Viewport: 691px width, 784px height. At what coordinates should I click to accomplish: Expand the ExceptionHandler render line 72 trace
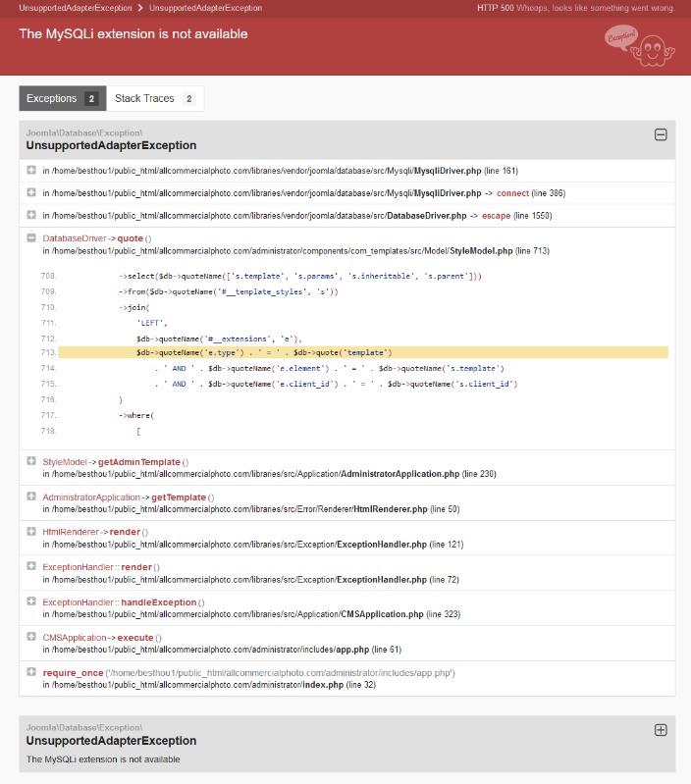pos(31,566)
